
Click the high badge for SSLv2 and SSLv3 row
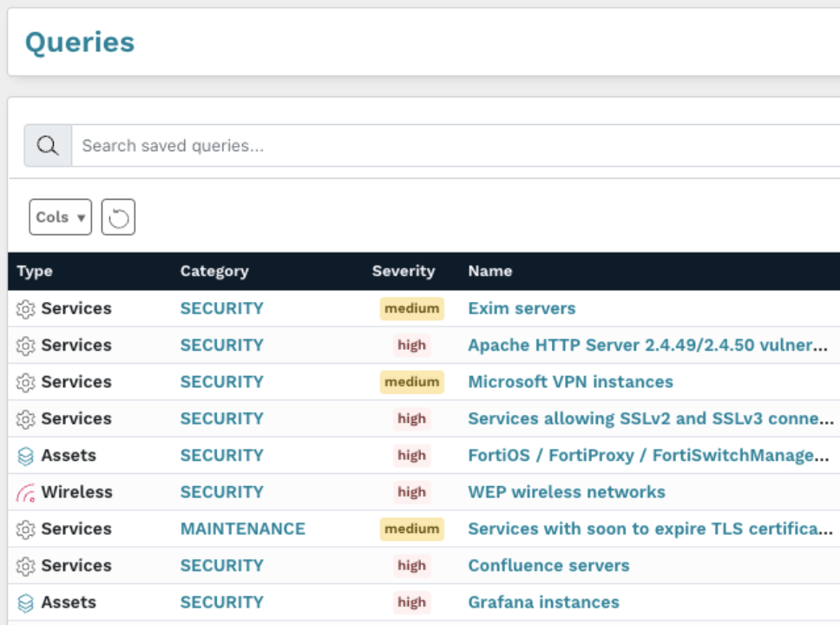[x=411, y=418]
